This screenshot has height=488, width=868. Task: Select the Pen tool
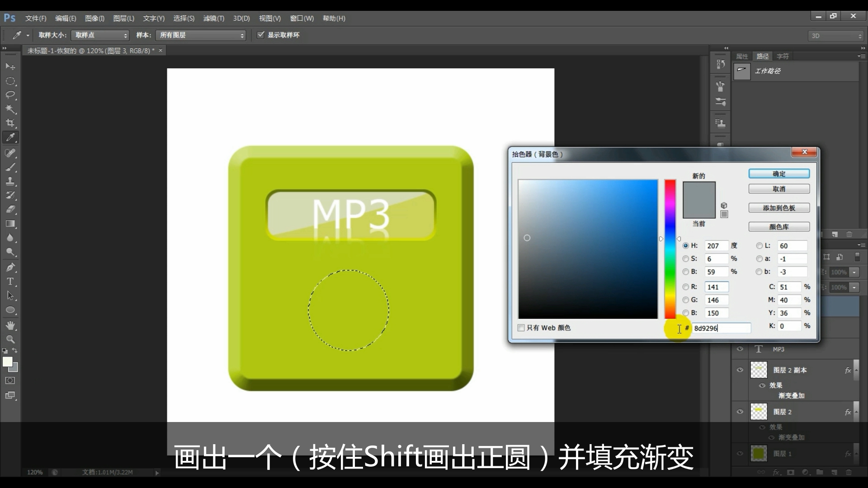coord(10,267)
